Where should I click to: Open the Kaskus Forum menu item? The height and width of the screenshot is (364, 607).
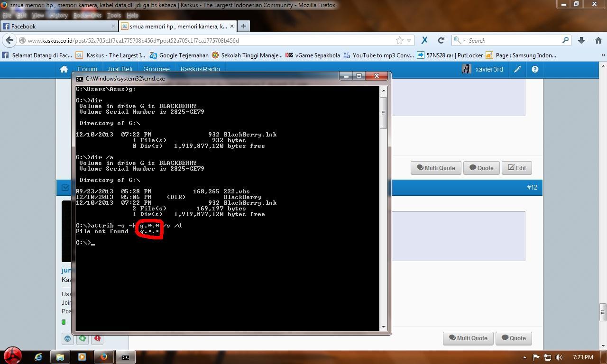pyautogui.click(x=87, y=69)
